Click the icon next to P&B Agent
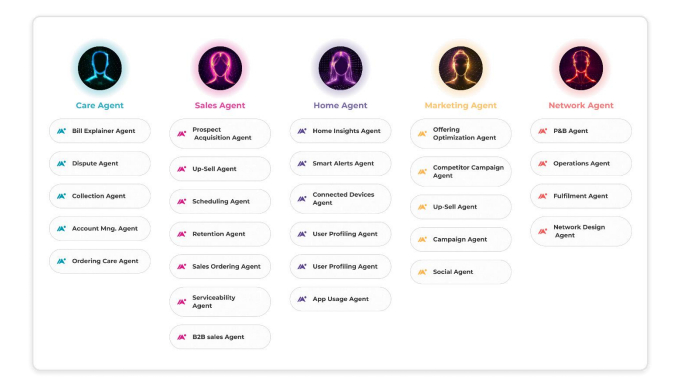The height and width of the screenshot is (390, 673). 543,131
